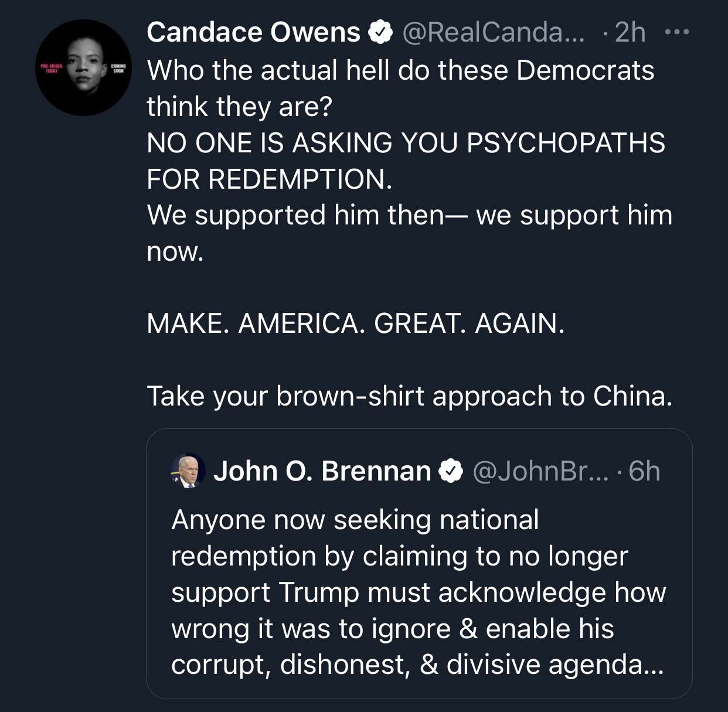Image resolution: width=728 pixels, height=712 pixels.
Task: Click the @RealCanda... handle
Action: (492, 32)
